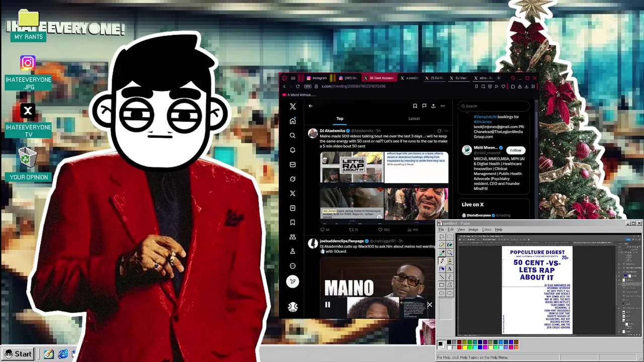This screenshot has height=362, width=644.
Task: Open Grok icon in X sidebar
Action: click(292, 179)
